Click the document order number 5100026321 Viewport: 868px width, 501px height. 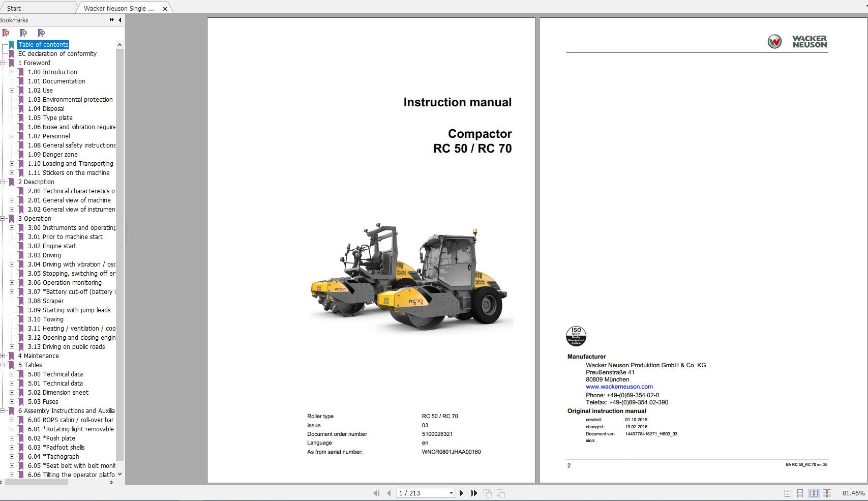point(437,434)
